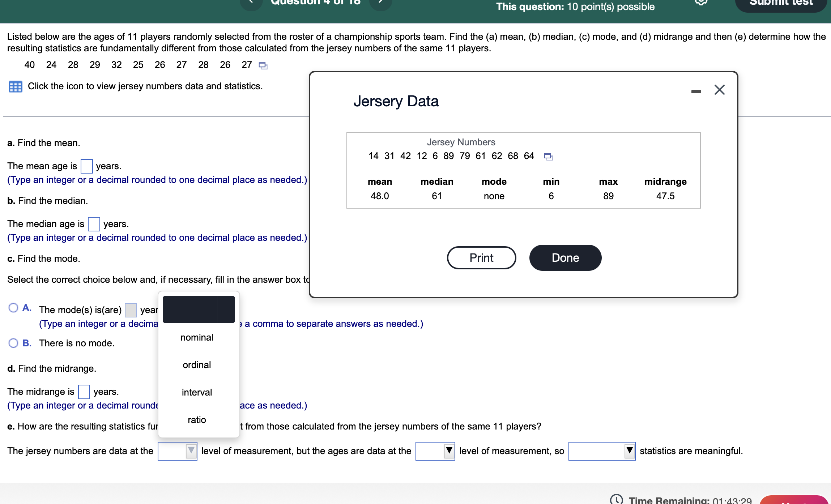831x504 pixels.
Task: Choose nominal from the dropdown list
Action: pyautogui.click(x=197, y=337)
